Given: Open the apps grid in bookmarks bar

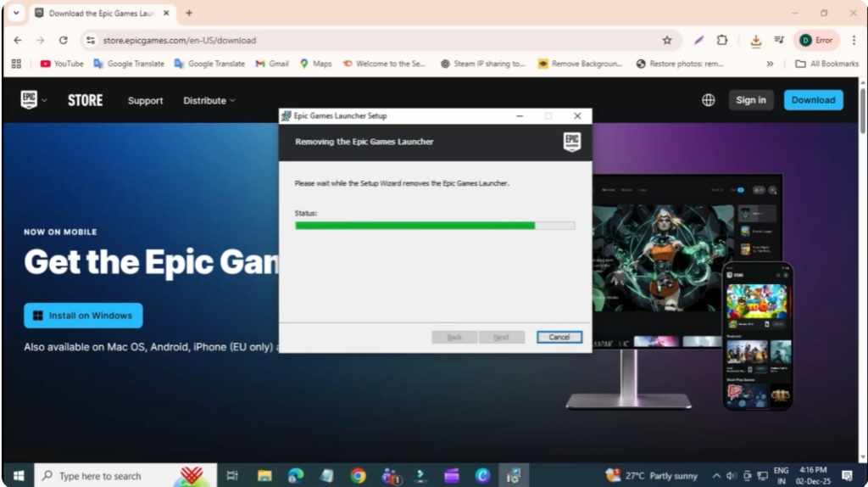Looking at the screenshot, I should click(16, 64).
